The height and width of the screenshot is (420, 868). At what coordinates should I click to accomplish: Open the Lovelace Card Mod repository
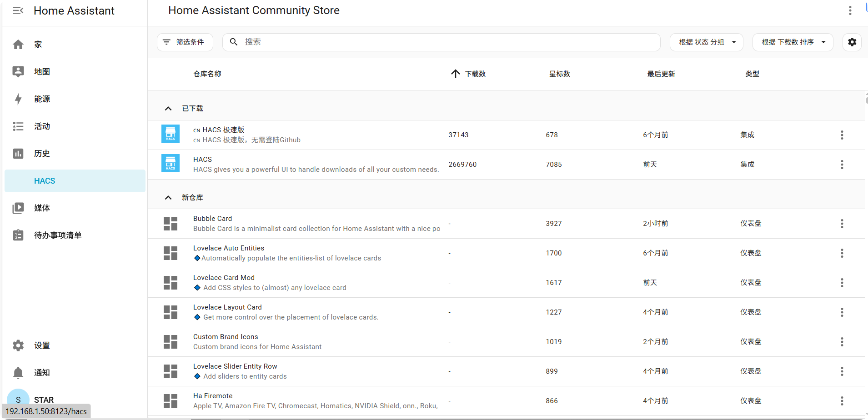224,278
